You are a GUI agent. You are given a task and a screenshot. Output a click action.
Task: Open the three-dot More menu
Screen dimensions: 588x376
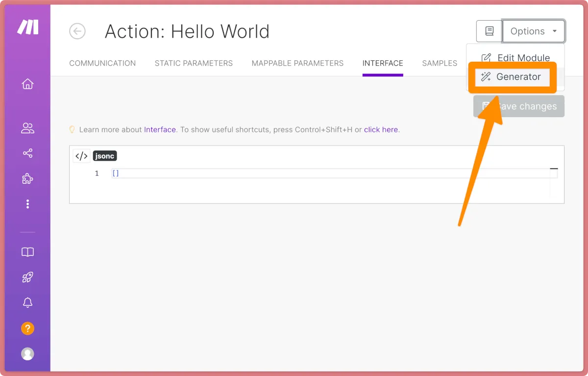click(x=28, y=204)
